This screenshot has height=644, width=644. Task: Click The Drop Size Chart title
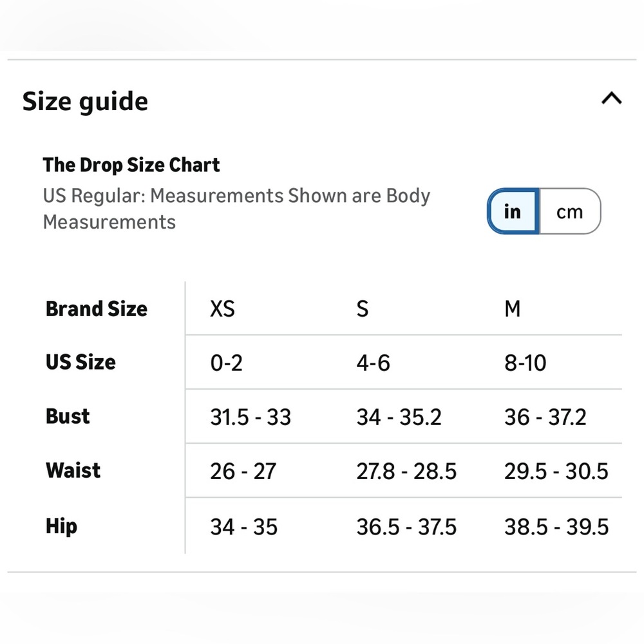tap(131, 165)
